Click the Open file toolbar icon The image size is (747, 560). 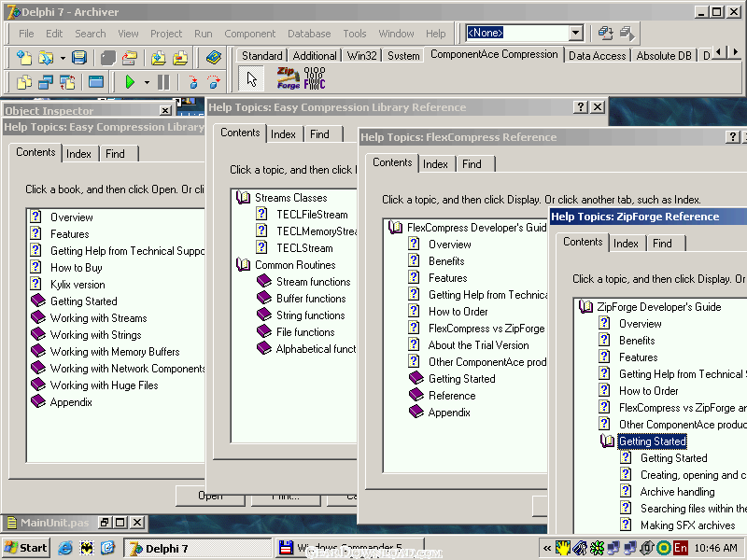pos(46,58)
